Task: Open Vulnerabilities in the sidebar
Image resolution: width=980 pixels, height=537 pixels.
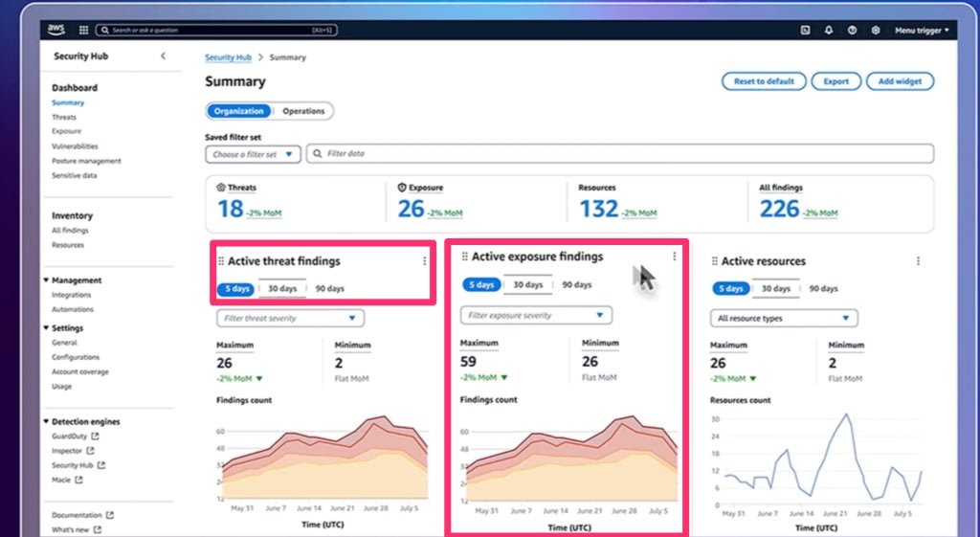Action: pos(75,146)
